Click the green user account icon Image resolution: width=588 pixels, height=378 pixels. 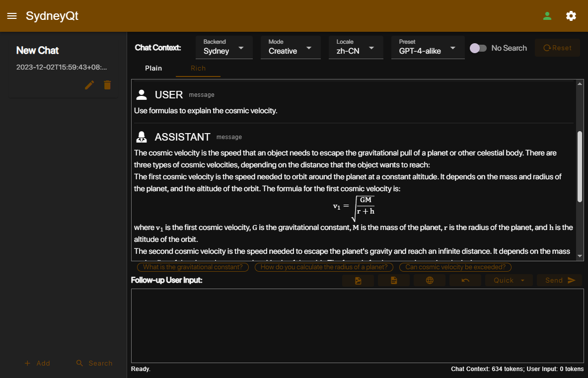pyautogui.click(x=547, y=16)
